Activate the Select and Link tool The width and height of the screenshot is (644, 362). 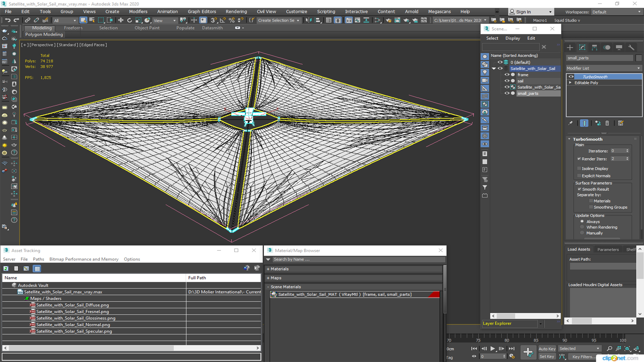[28, 20]
